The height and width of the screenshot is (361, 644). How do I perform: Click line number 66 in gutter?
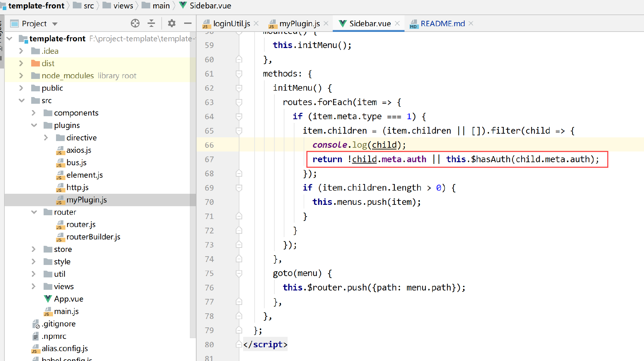click(x=209, y=145)
